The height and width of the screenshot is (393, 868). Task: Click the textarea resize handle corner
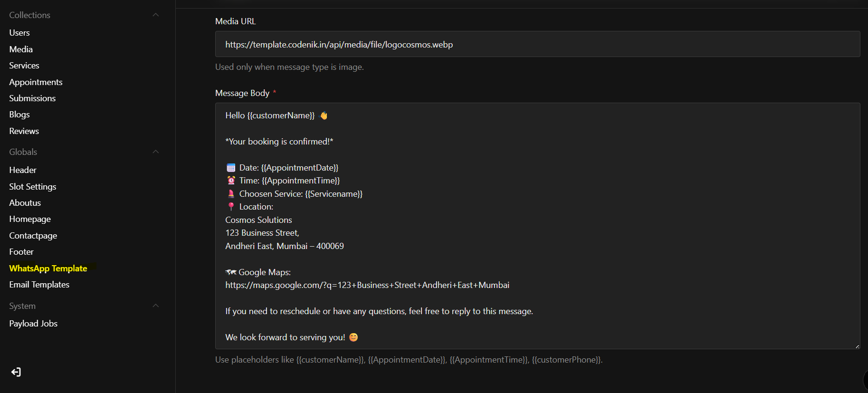click(857, 346)
